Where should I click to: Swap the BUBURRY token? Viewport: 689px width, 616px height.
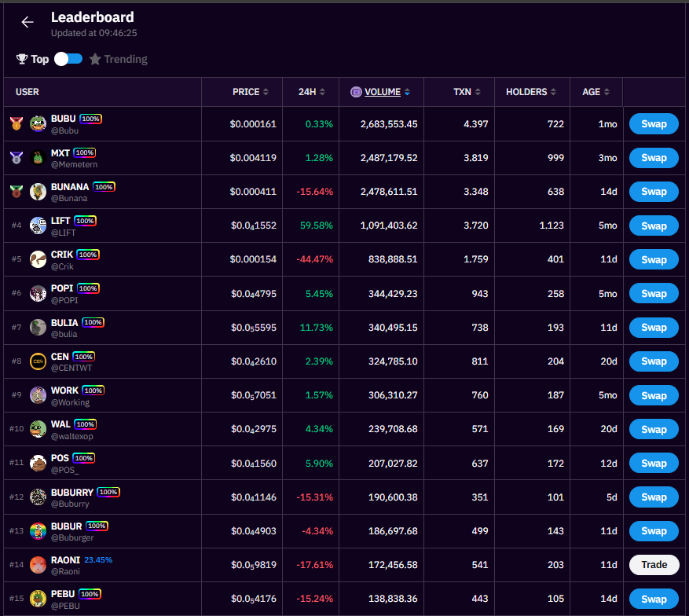(x=654, y=497)
